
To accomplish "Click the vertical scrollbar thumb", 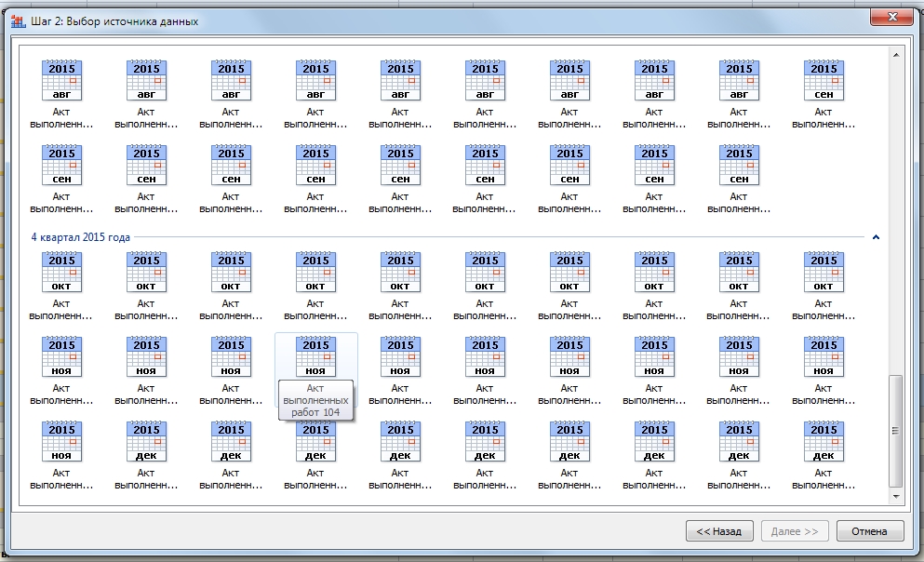I will 896,431.
